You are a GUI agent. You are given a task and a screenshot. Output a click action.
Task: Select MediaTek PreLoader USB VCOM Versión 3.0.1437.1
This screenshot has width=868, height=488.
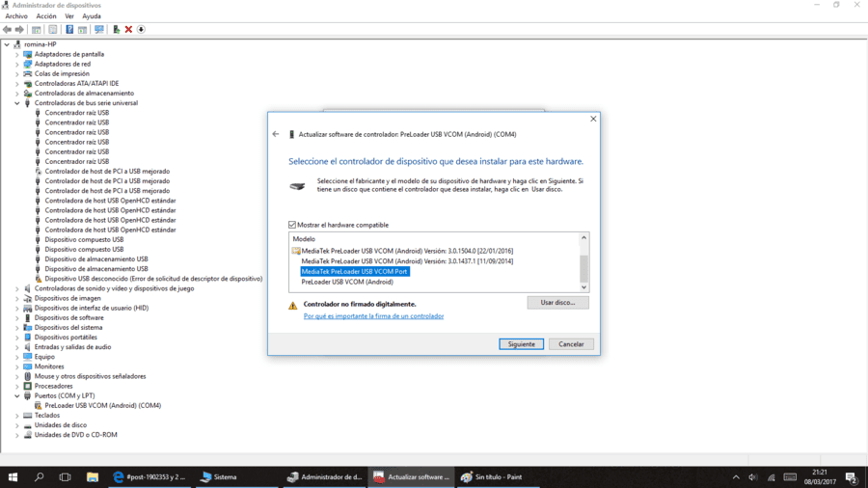[407, 261]
